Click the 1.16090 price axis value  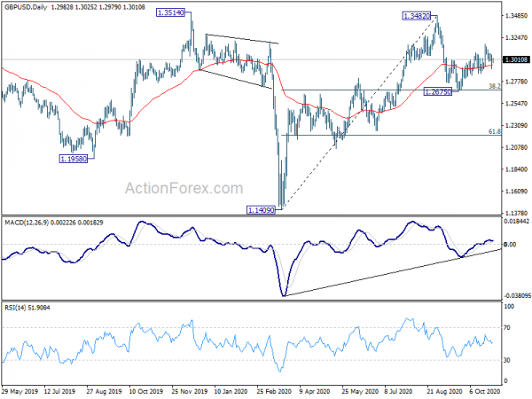point(516,192)
